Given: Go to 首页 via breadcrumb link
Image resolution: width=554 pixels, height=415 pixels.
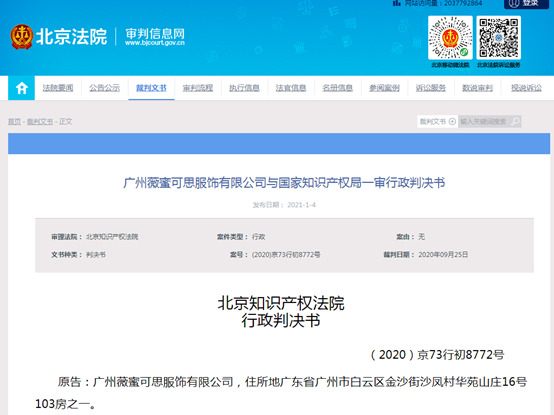Looking at the screenshot, I should (x=14, y=122).
